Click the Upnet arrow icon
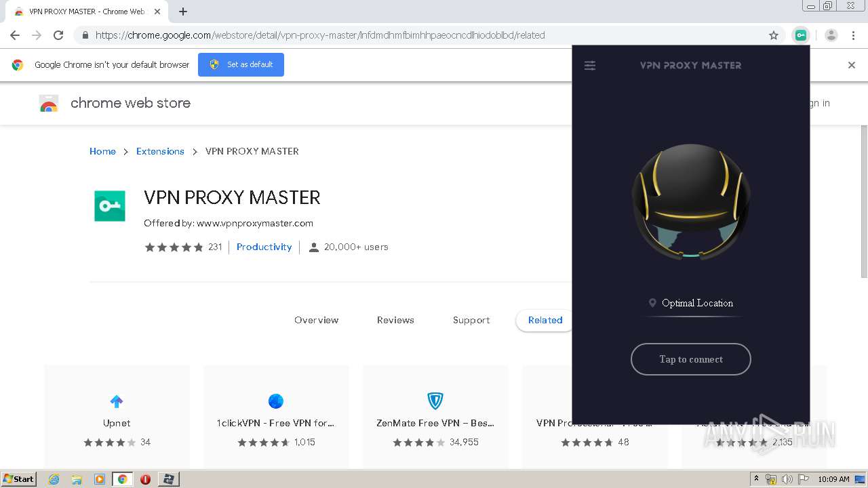 117,401
